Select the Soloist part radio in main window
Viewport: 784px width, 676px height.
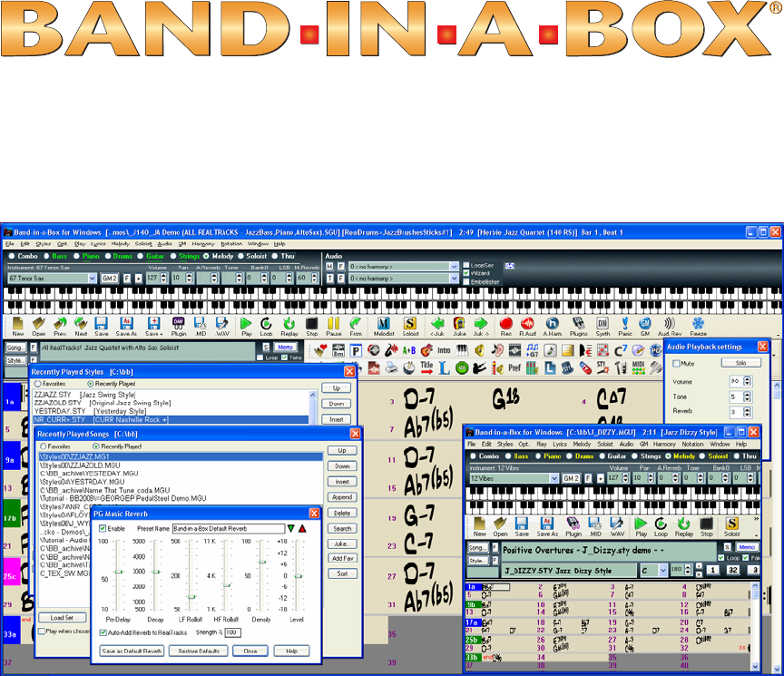[x=240, y=256]
